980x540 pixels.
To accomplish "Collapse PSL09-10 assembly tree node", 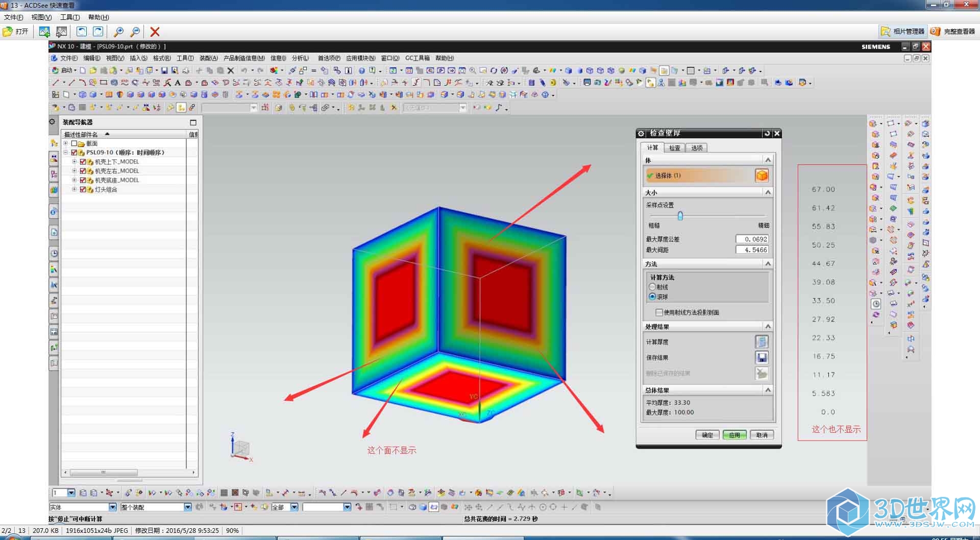I will 65,153.
